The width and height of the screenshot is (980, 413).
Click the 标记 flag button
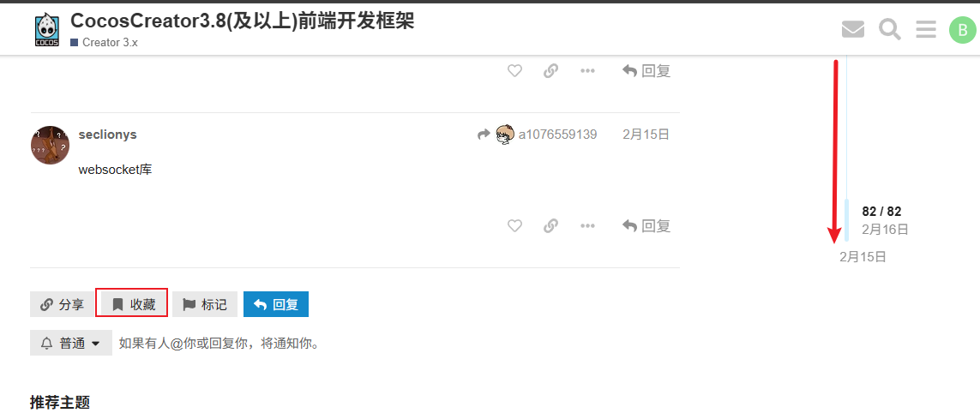tap(205, 304)
